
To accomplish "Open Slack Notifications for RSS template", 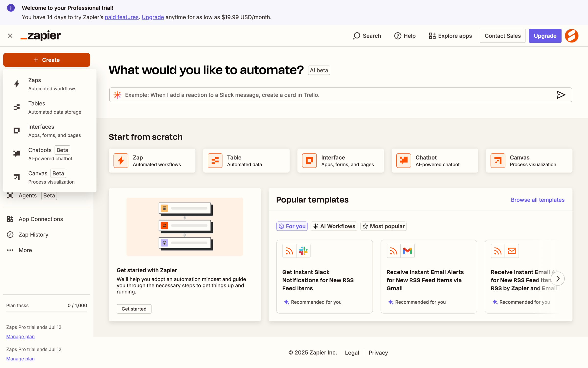I will pyautogui.click(x=324, y=276).
